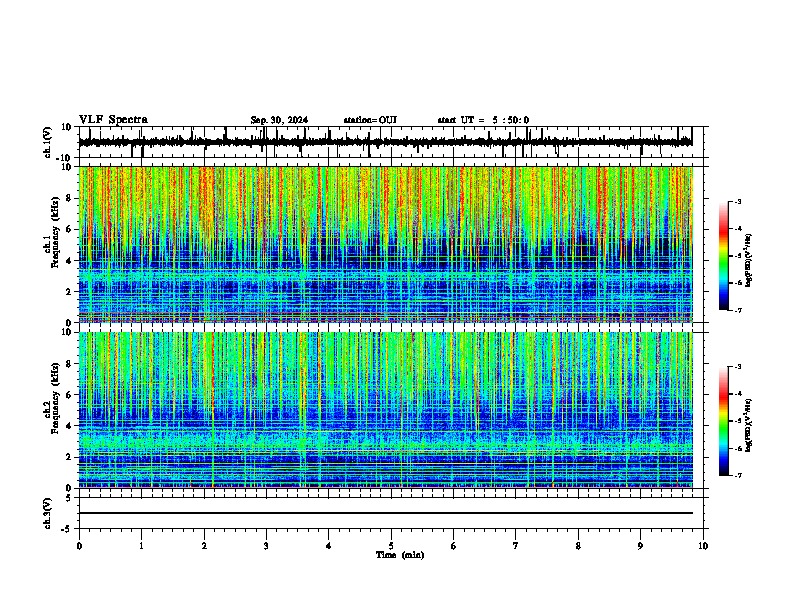Click the time axis tick label "8"
The height and width of the screenshot is (612, 792).
pyautogui.click(x=578, y=546)
